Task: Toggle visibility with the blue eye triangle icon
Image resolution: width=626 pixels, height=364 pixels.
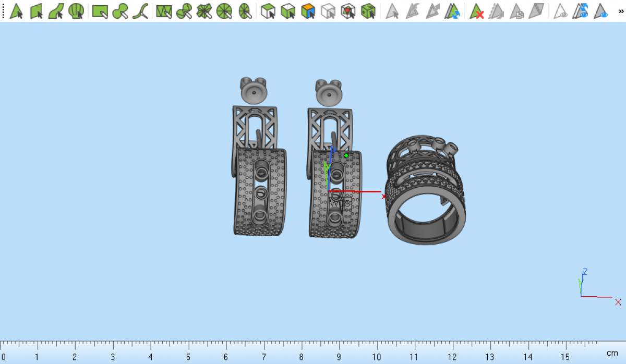Action: tap(601, 11)
